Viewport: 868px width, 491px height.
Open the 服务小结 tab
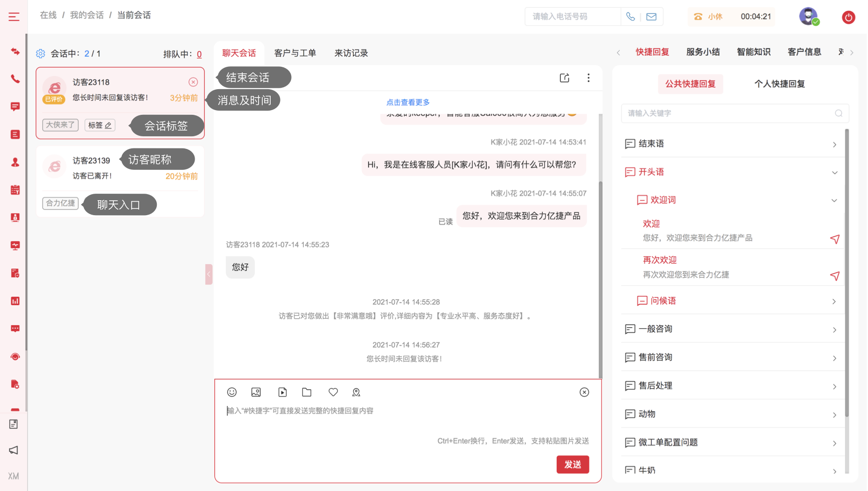[703, 52]
